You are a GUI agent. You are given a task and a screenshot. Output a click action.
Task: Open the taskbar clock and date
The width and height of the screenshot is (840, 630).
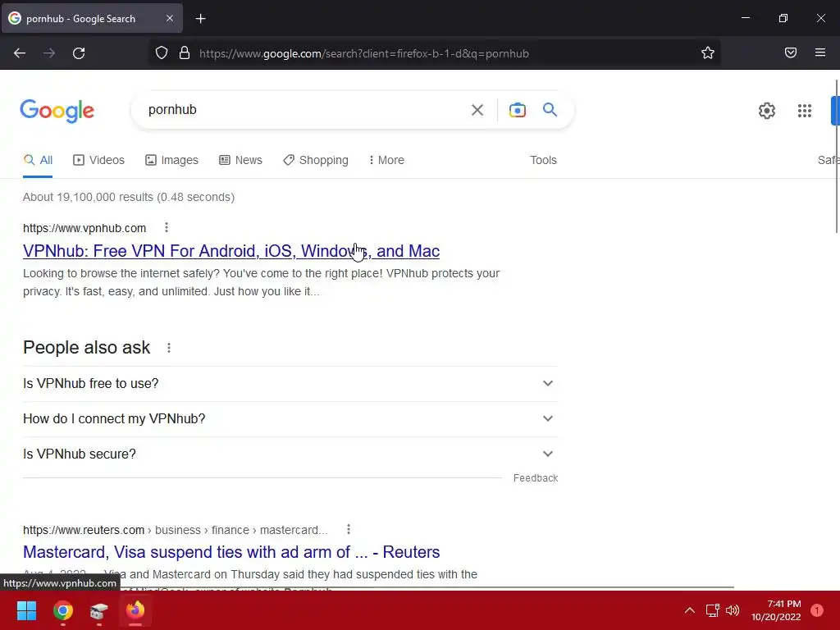[776, 610]
